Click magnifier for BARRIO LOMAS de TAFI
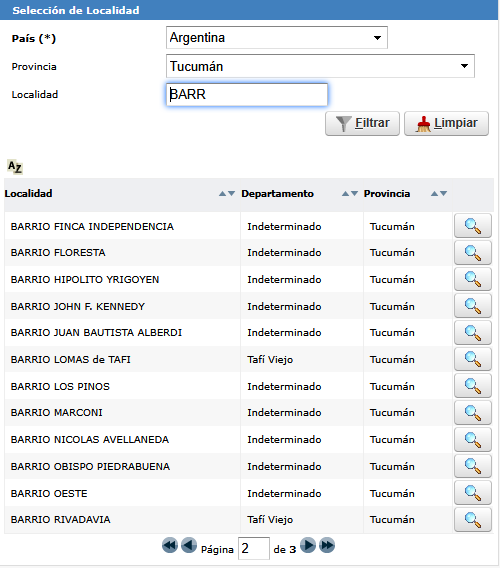500x568 pixels. pos(473,359)
